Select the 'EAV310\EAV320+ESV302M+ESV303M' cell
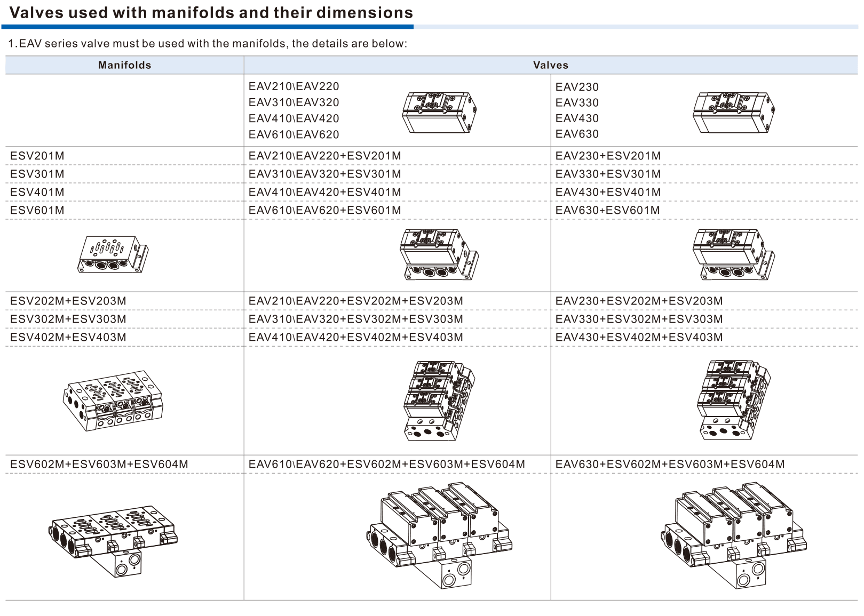The width and height of the screenshot is (864, 616). point(398,319)
